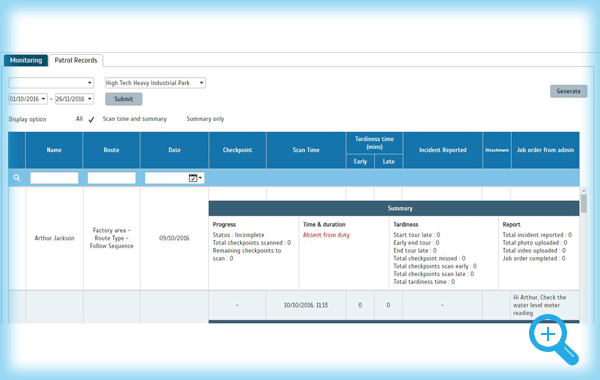Click the red 'Absent from duty' text

tap(326, 235)
